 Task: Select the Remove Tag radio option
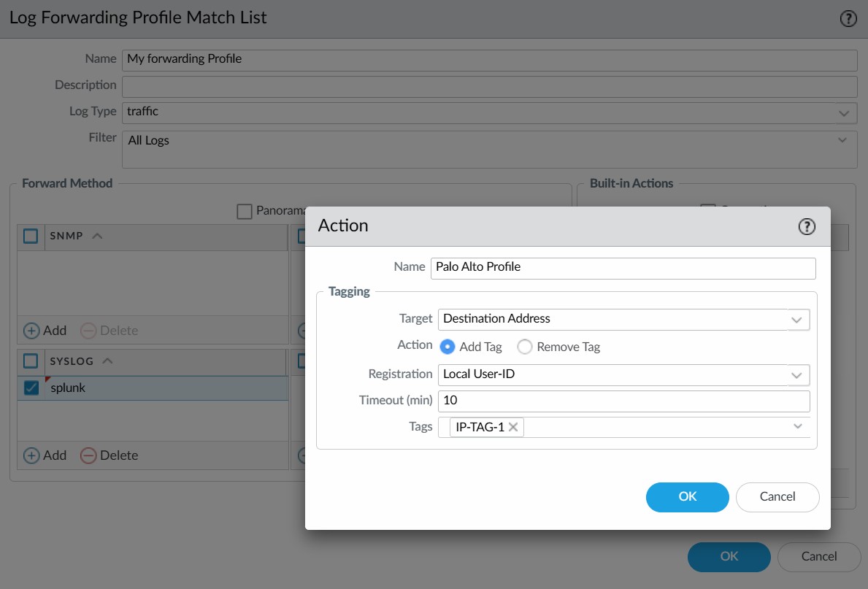525,347
